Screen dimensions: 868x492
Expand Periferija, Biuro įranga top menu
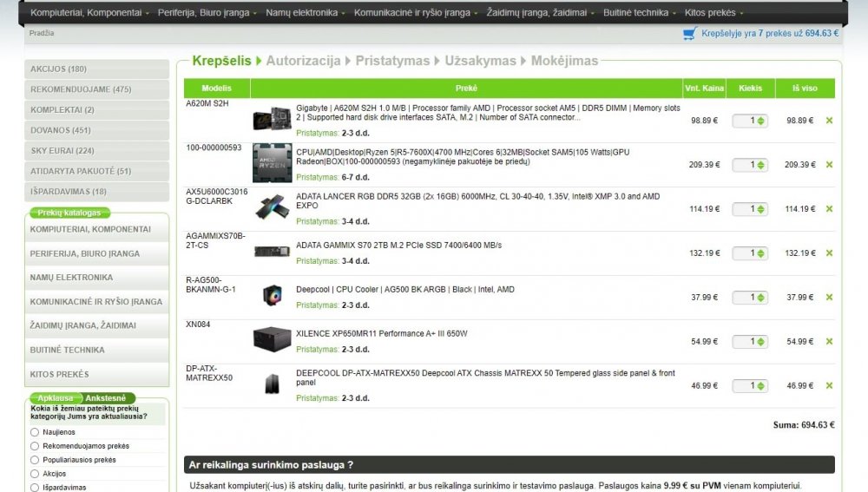pyautogui.click(x=207, y=13)
